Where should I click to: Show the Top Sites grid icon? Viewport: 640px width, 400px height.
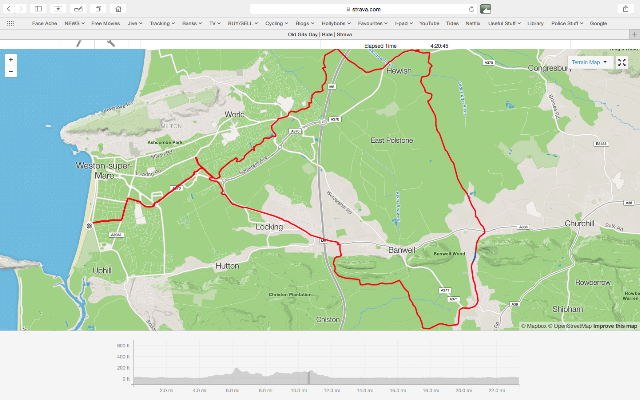point(11,23)
